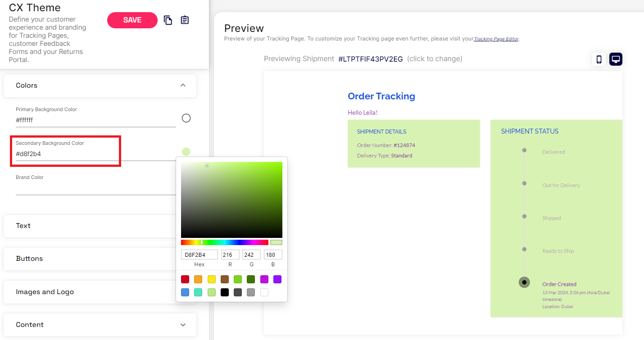Click the Brand Color input field
The width and height of the screenshot is (644, 340).
[95, 189]
